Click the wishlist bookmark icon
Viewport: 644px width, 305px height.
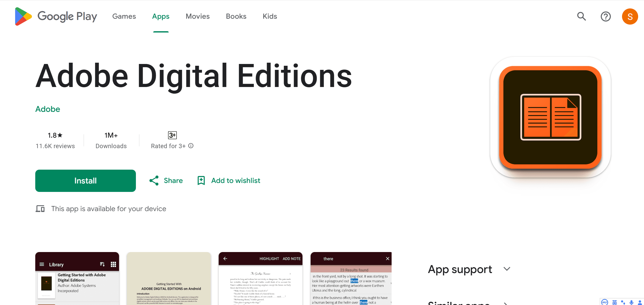tap(201, 180)
